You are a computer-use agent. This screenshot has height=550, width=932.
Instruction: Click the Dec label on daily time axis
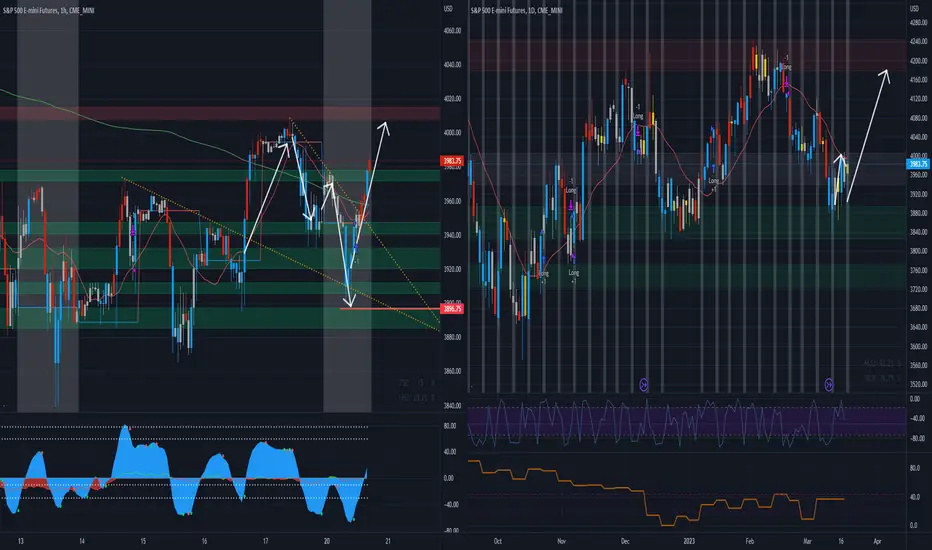[625, 541]
